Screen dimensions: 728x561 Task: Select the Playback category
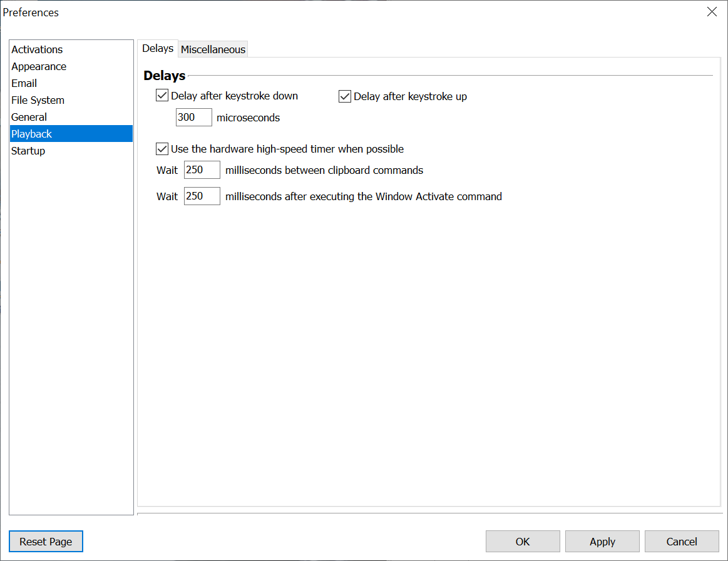tap(31, 134)
